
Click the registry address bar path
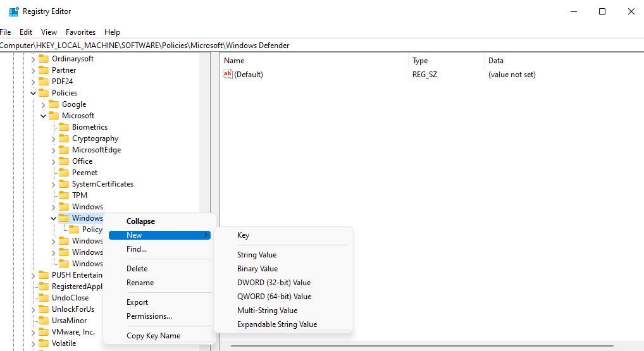[x=145, y=46]
